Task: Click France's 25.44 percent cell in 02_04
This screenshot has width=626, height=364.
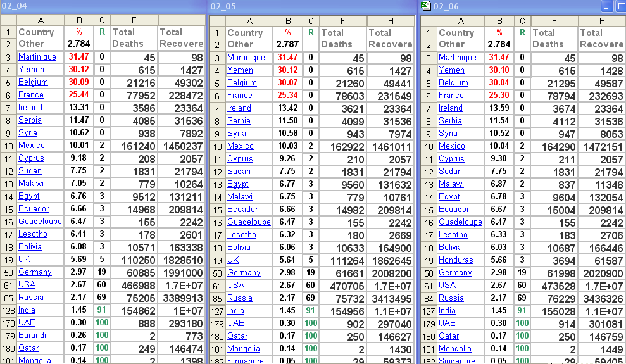Action: pos(79,95)
